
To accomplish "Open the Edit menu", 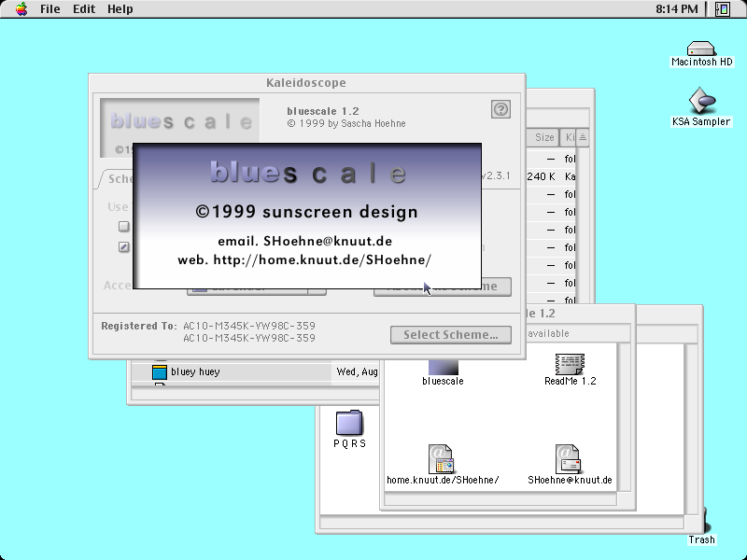I will click(84, 9).
